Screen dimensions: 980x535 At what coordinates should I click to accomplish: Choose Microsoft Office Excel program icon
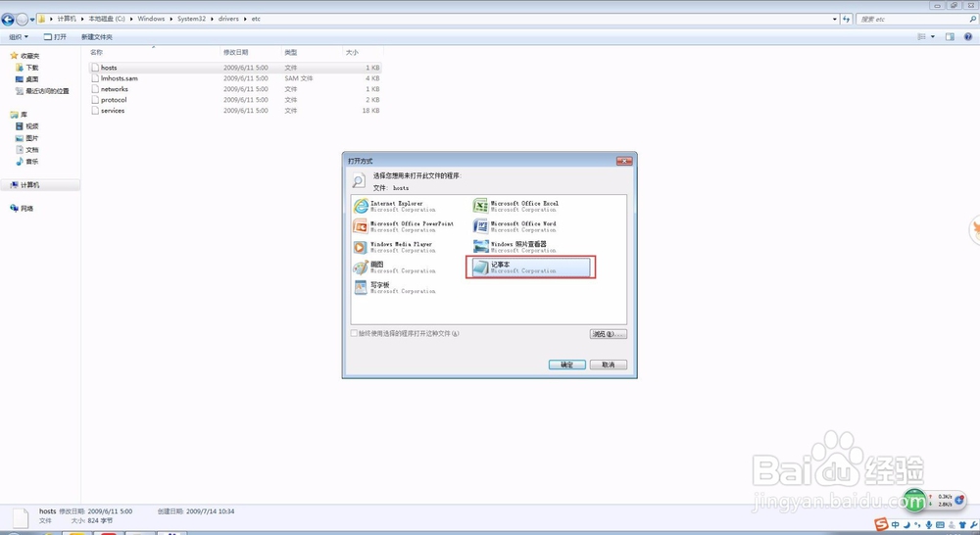(480, 206)
